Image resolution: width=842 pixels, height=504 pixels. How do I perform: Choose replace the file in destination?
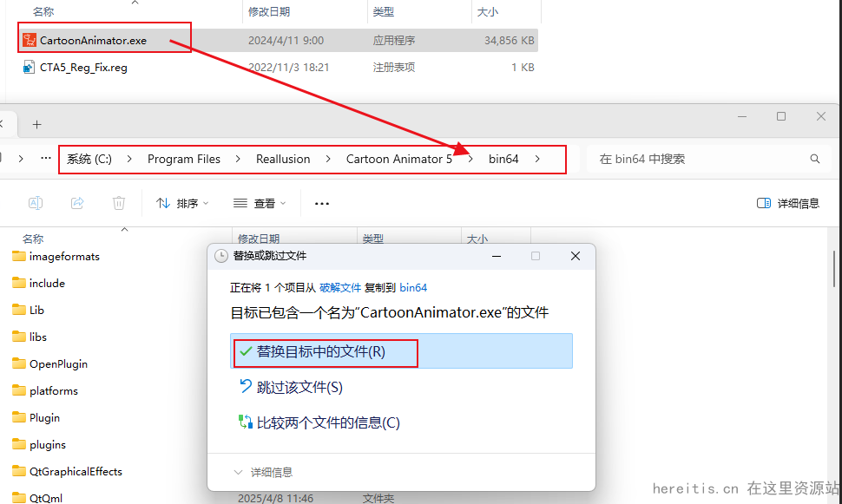401,351
